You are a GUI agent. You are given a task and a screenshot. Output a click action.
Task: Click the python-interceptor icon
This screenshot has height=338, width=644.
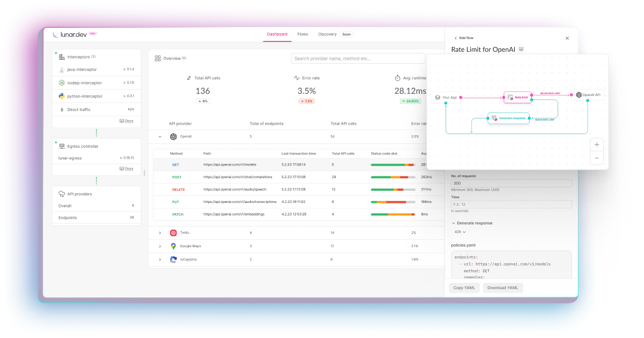point(62,96)
